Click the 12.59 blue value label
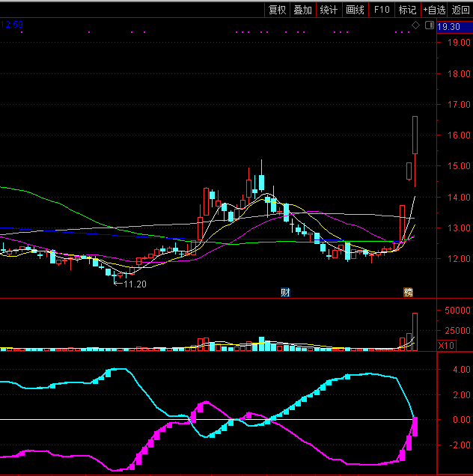 [x=11, y=25]
